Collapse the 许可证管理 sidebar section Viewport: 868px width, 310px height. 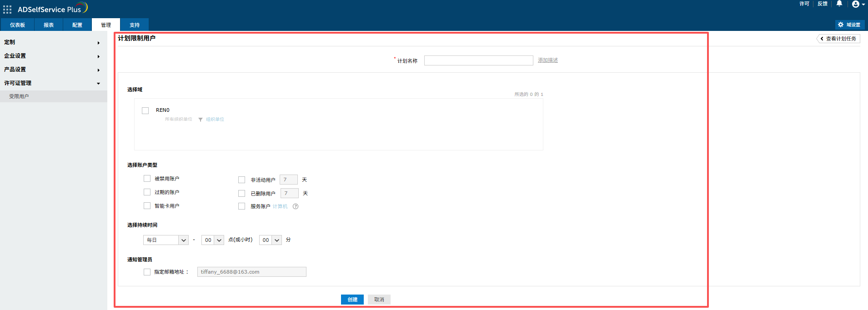pyautogui.click(x=53, y=83)
